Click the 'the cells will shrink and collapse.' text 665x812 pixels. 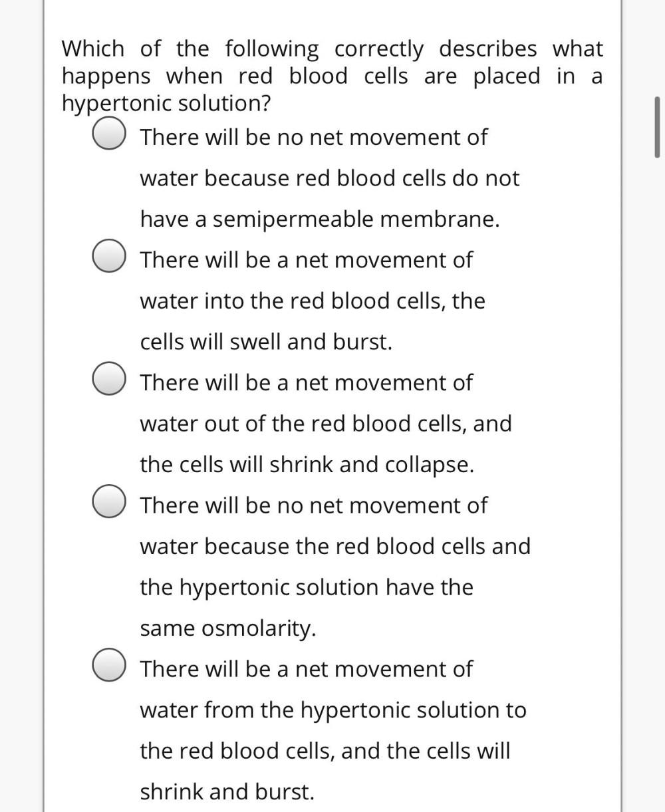[x=307, y=464]
